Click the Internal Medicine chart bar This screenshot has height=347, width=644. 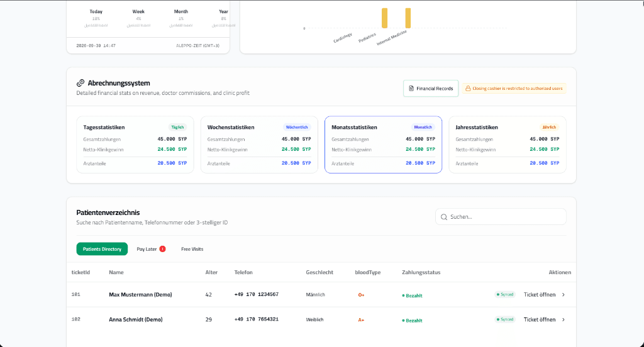[408, 18]
